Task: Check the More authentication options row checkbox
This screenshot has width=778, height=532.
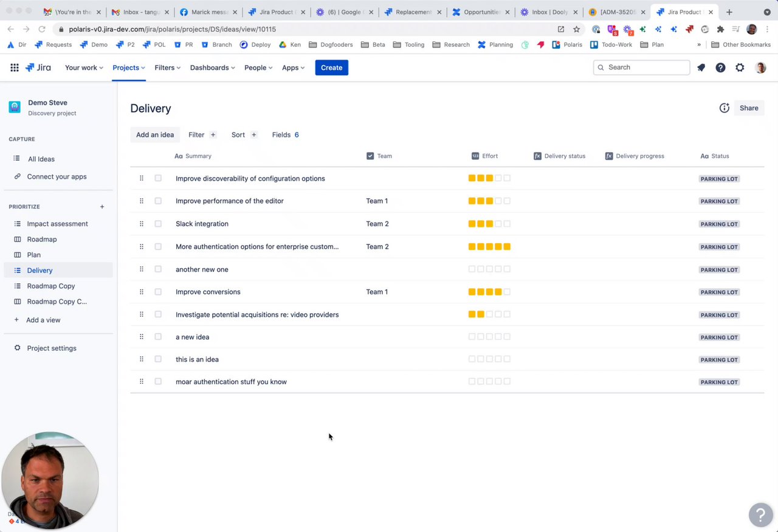Action: 158,246
